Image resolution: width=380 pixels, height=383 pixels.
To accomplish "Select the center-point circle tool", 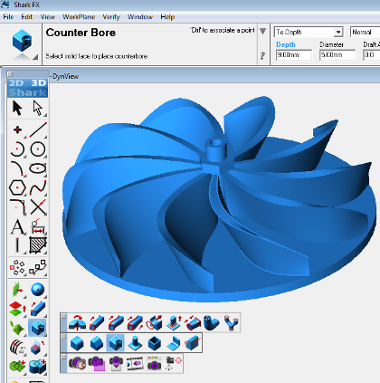I will (38, 149).
